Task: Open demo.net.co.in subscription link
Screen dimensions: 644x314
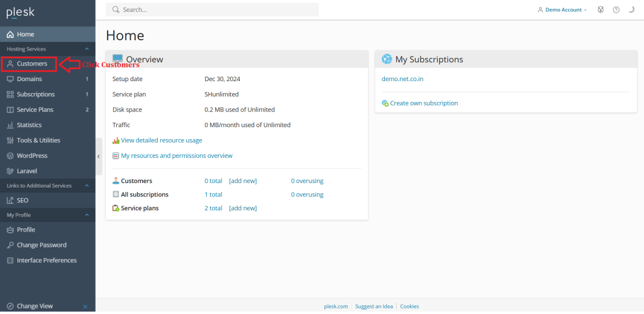Action: click(402, 79)
